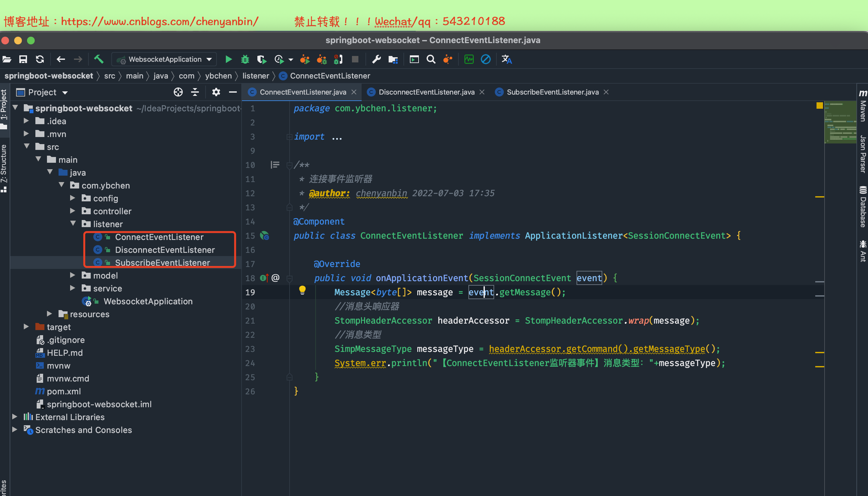This screenshot has width=868, height=496.
Task: Toggle the Structure side panel
Action: point(4,167)
